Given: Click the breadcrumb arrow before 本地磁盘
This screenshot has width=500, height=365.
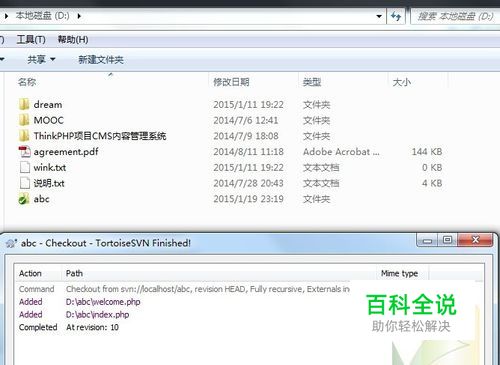Looking at the screenshot, I should coord(6,16).
